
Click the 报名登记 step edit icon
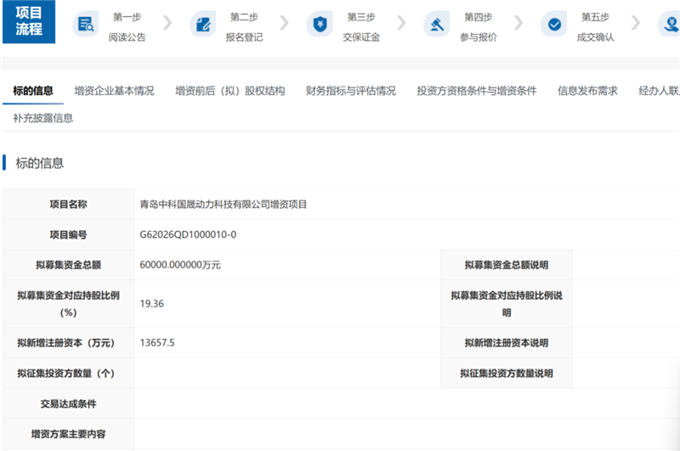click(x=203, y=24)
